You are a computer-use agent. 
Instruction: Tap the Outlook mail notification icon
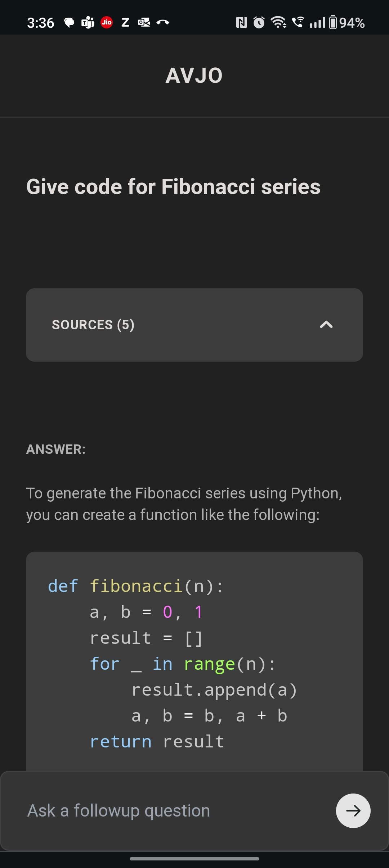click(x=144, y=23)
